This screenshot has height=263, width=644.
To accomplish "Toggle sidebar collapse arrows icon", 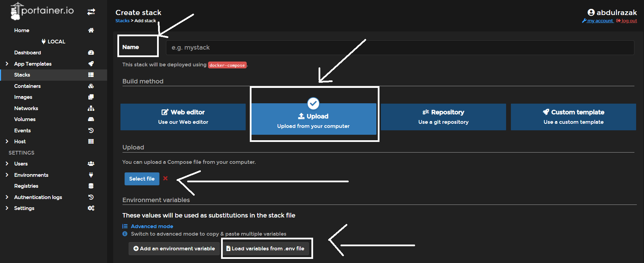I will point(91,12).
